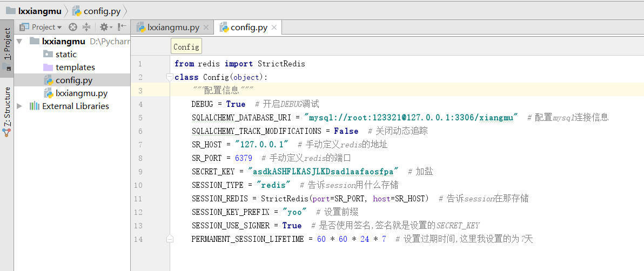Click the templates purple folder icon

click(48, 67)
